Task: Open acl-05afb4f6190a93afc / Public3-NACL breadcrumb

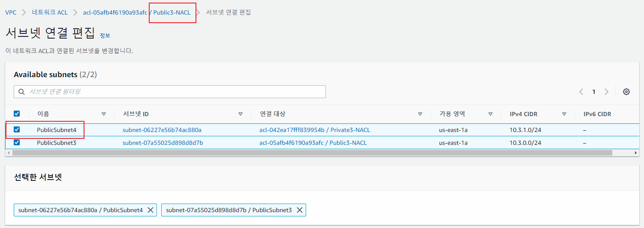Action: [x=137, y=12]
